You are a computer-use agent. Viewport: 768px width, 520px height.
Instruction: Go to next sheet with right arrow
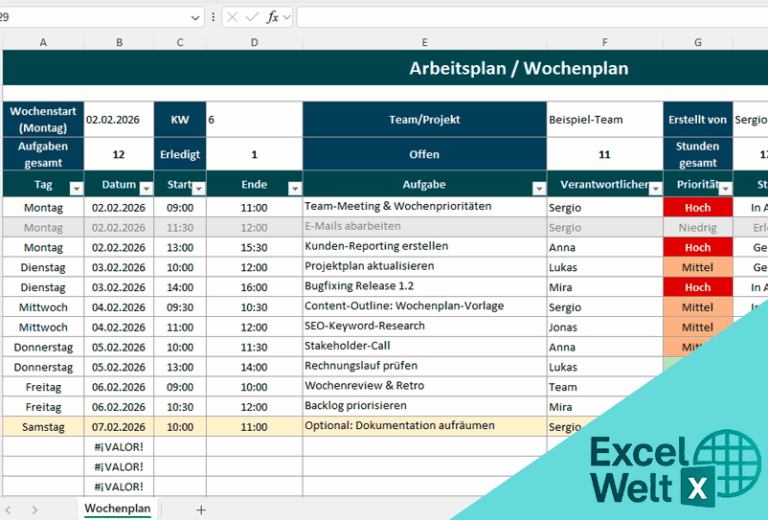35,510
